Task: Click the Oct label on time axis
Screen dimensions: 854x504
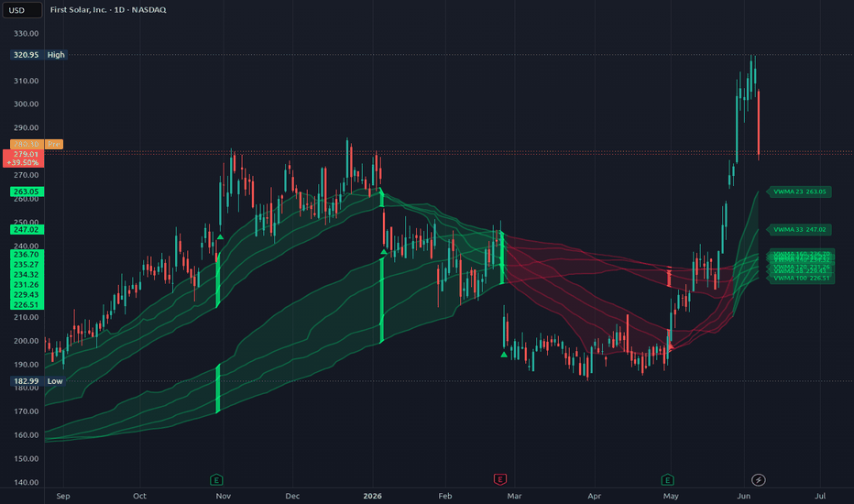Action: (140, 496)
